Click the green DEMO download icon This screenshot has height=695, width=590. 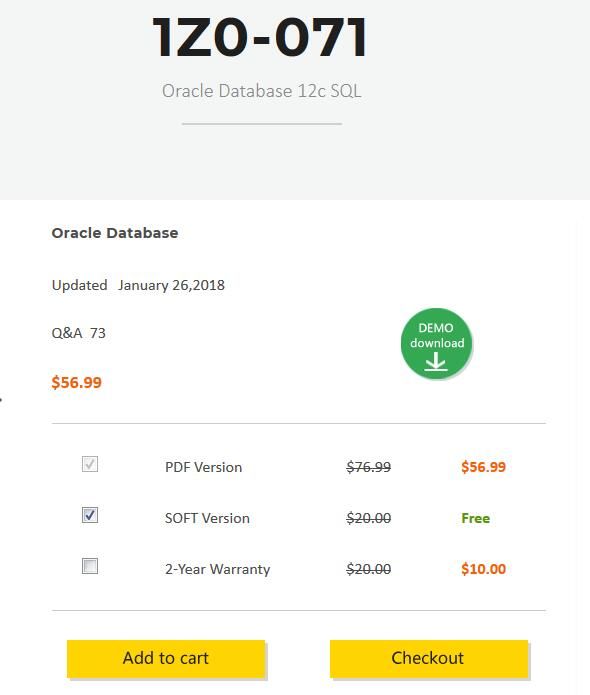coord(436,344)
